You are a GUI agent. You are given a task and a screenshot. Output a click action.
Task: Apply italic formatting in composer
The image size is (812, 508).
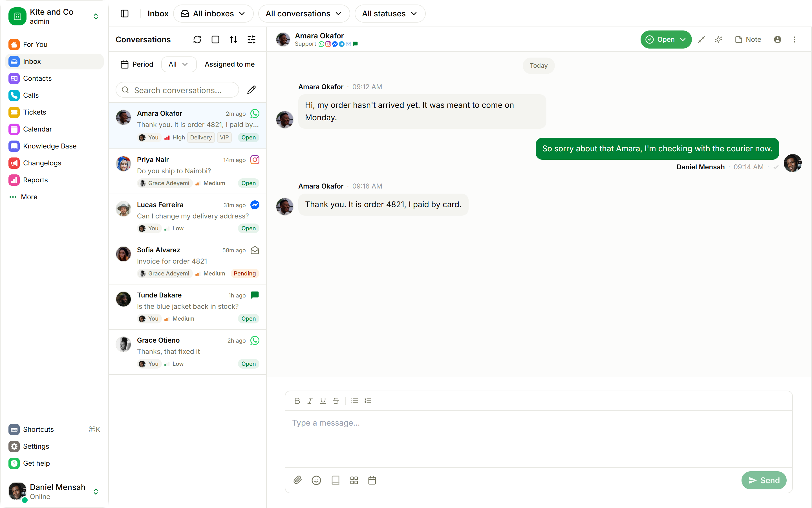pos(310,401)
